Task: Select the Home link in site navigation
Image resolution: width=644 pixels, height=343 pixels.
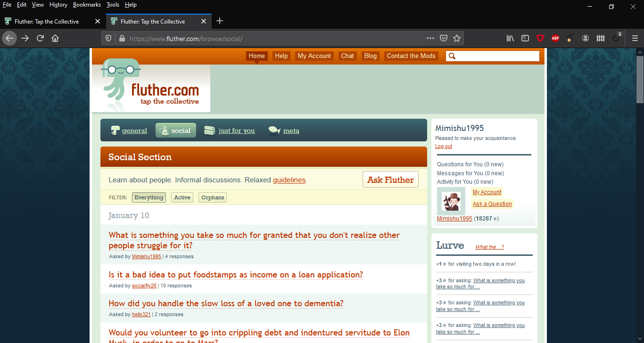Action: click(x=257, y=56)
